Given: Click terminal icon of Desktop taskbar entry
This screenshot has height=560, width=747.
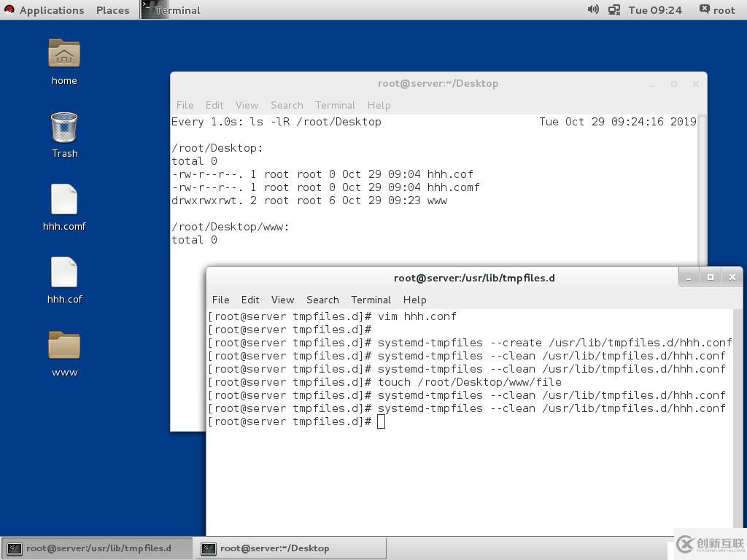Looking at the screenshot, I should coord(208,548).
